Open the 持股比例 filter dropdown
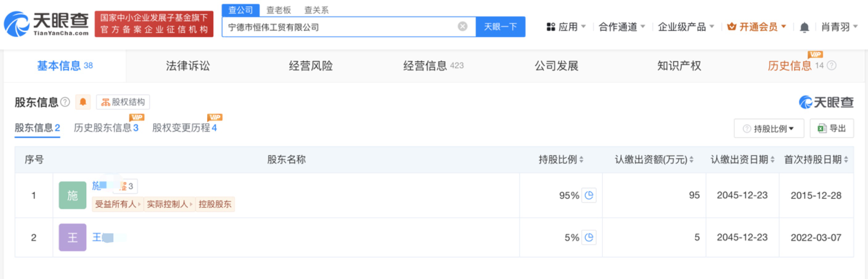 click(x=769, y=128)
